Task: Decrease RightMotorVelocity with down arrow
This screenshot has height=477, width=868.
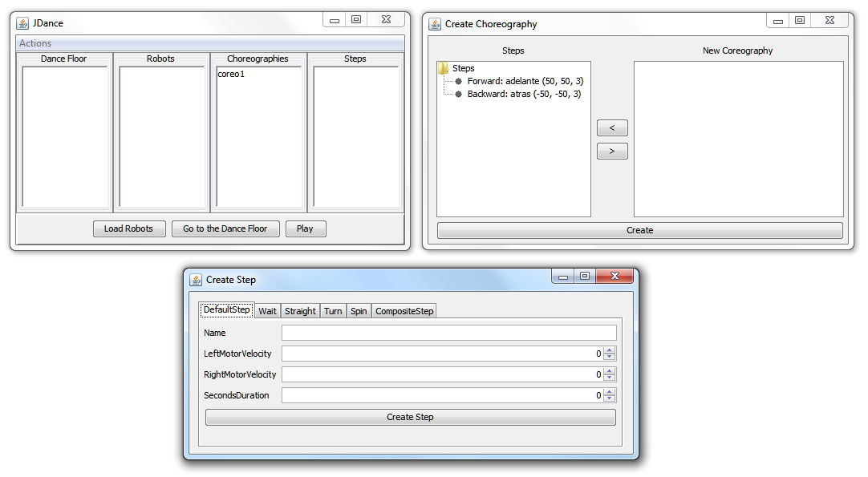Action: (610, 378)
